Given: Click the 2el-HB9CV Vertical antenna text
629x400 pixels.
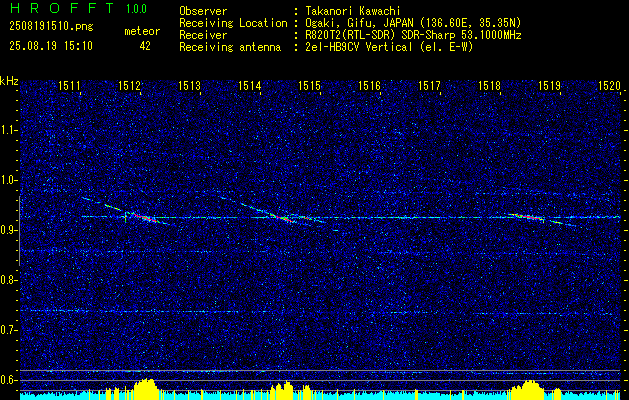Looking at the screenshot, I should coord(389,47).
